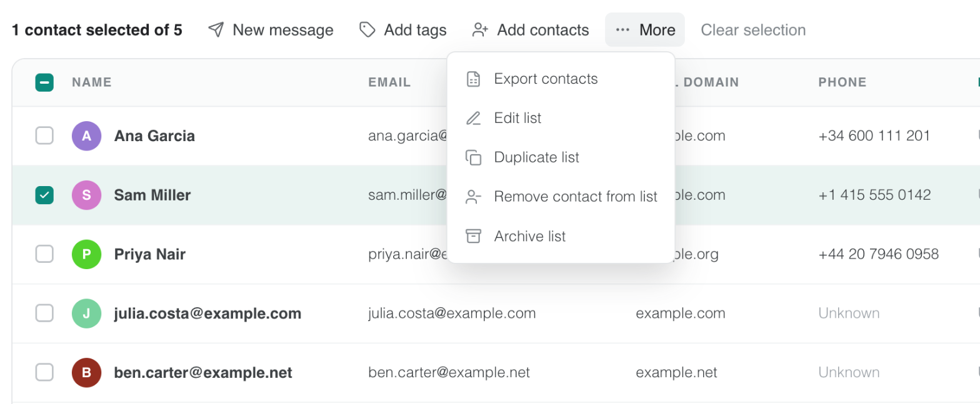Click the tag icon beside Add tags
The width and height of the screenshot is (980, 404).
[x=367, y=30]
